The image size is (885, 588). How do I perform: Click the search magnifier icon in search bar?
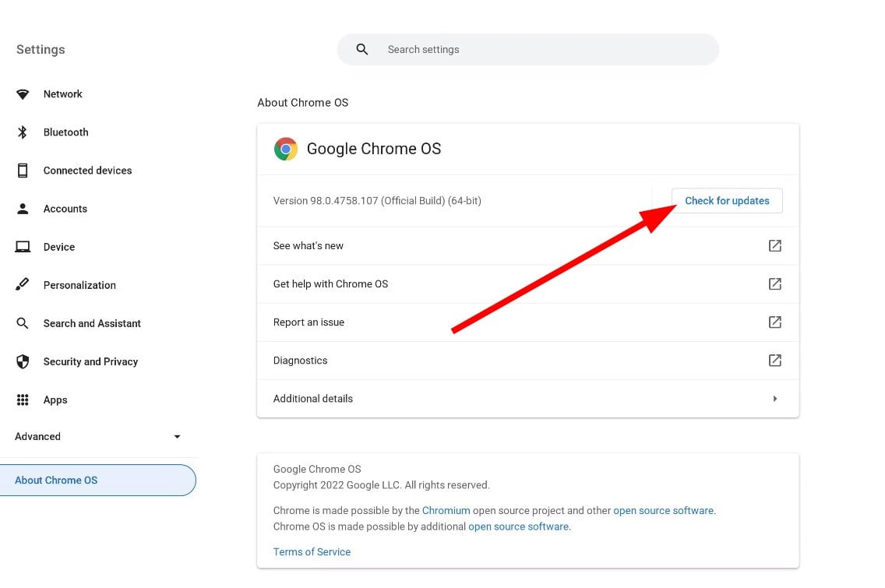(362, 50)
